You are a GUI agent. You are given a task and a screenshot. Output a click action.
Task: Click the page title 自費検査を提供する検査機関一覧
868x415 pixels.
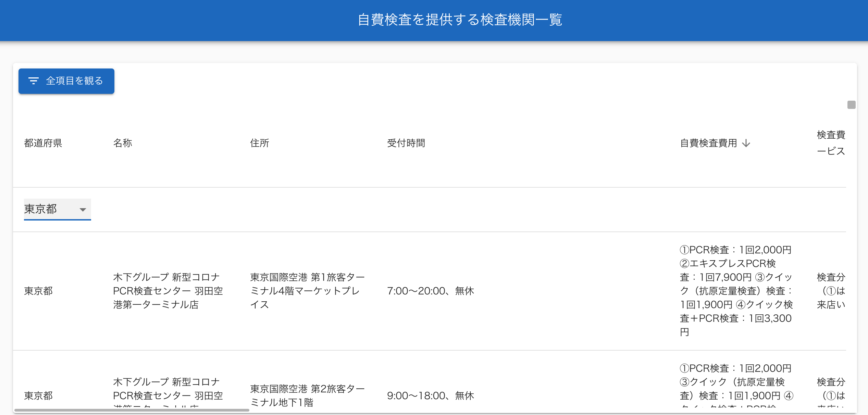pyautogui.click(x=460, y=20)
